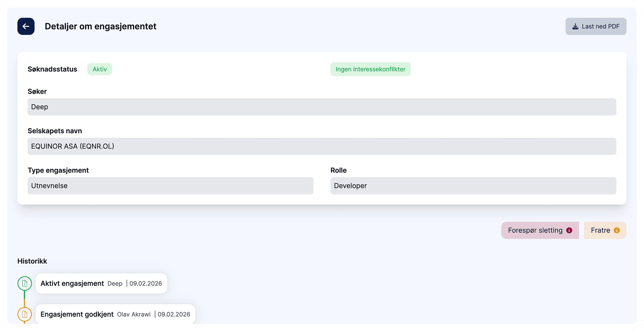Viewport: 644px width, 331px height.
Task: Open the Aktivt engasjement history entry
Action: point(101,284)
